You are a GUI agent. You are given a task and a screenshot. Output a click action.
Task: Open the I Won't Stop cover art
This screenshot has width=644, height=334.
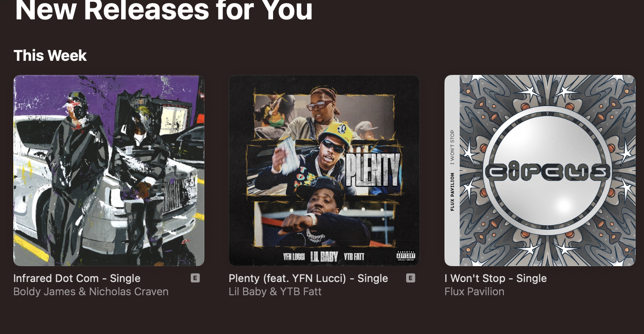[540, 171]
